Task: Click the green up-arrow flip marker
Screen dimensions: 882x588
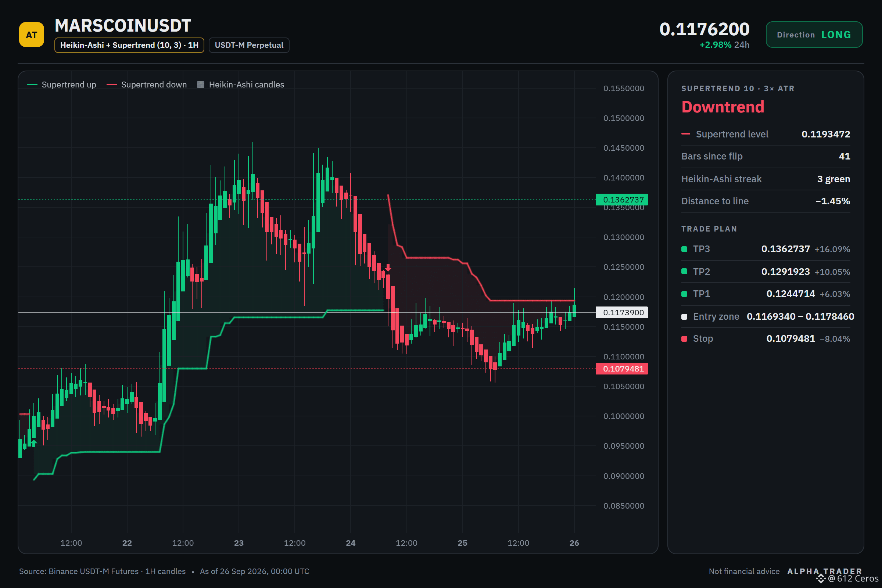Action: 34,443
